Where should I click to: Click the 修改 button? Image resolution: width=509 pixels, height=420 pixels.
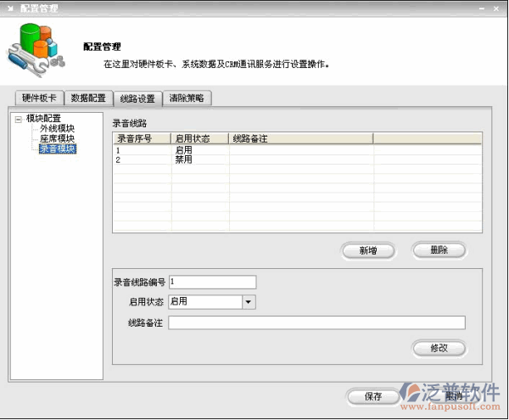tap(439, 348)
